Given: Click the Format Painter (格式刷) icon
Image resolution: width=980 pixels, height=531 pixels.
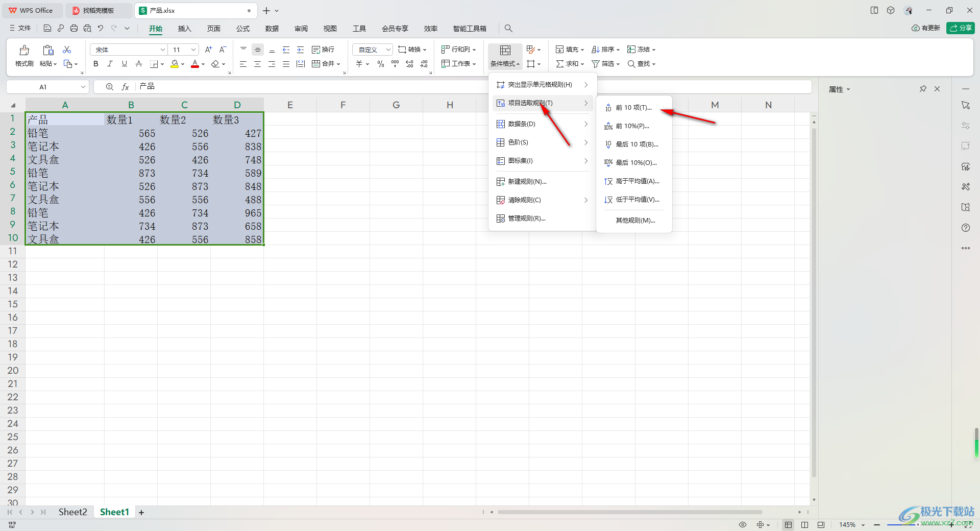Looking at the screenshot, I should pyautogui.click(x=24, y=50).
